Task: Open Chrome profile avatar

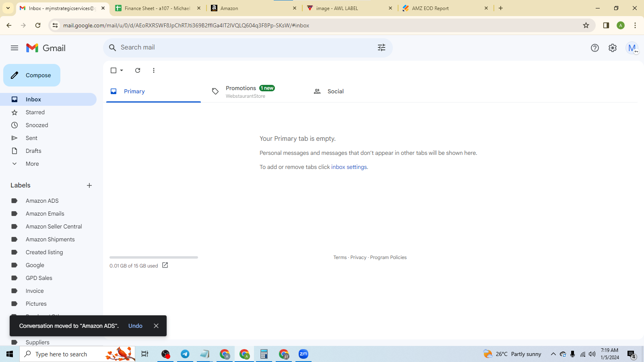Action: click(x=621, y=25)
